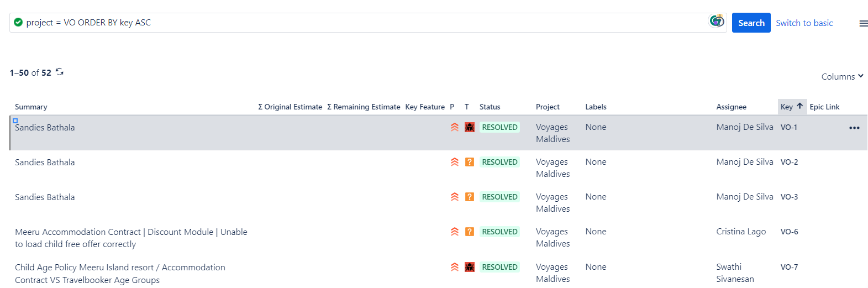Sort by the Summary column header
Viewport: 868px width, 288px height.
point(31,107)
